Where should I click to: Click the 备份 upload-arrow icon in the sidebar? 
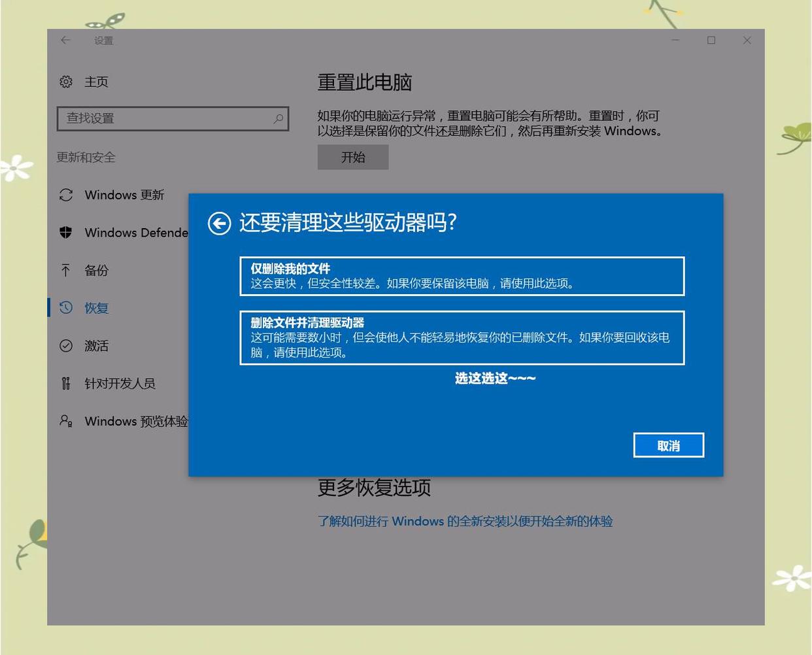[65, 270]
